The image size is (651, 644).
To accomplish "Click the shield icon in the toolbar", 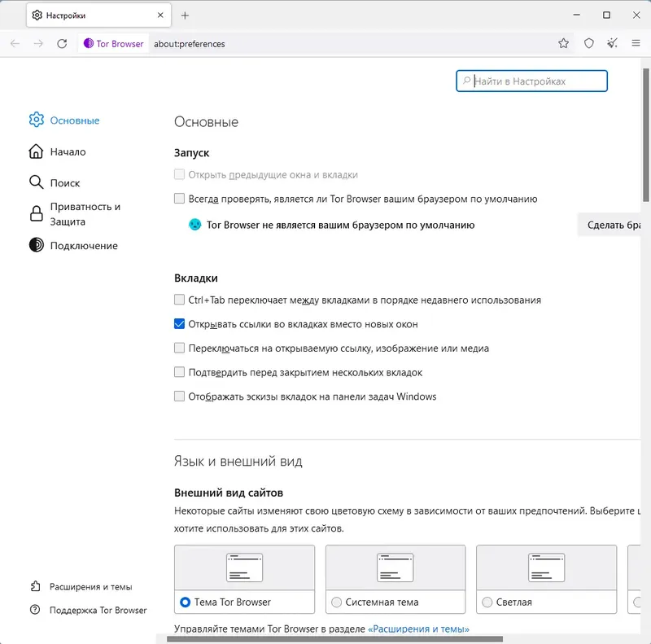I will [x=589, y=43].
